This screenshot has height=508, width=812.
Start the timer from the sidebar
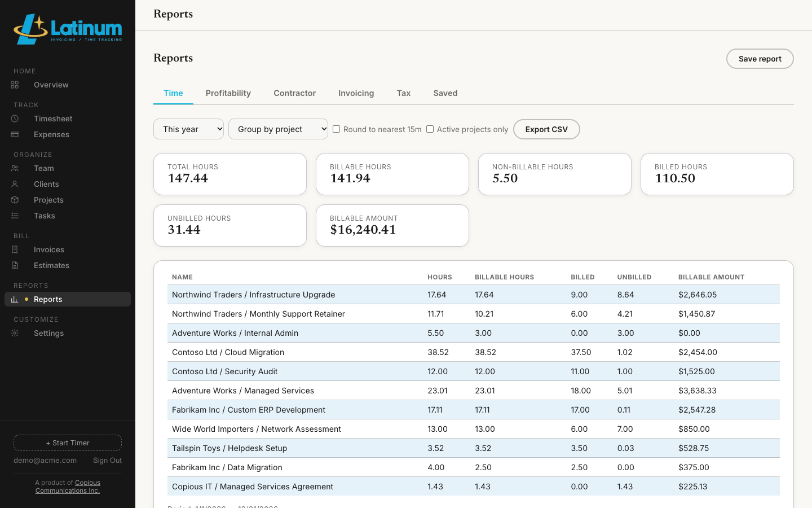click(x=68, y=443)
